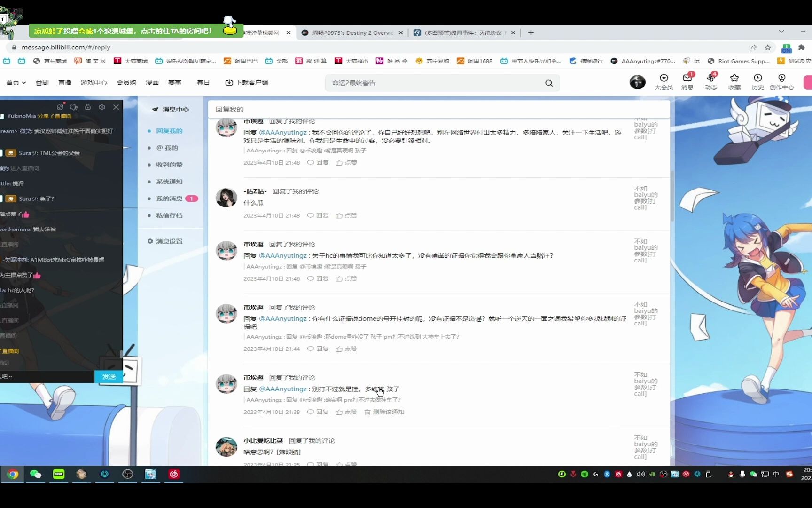Screen dimensions: 812x508
Task: Open live chat panel gear settings
Action: click(102, 107)
